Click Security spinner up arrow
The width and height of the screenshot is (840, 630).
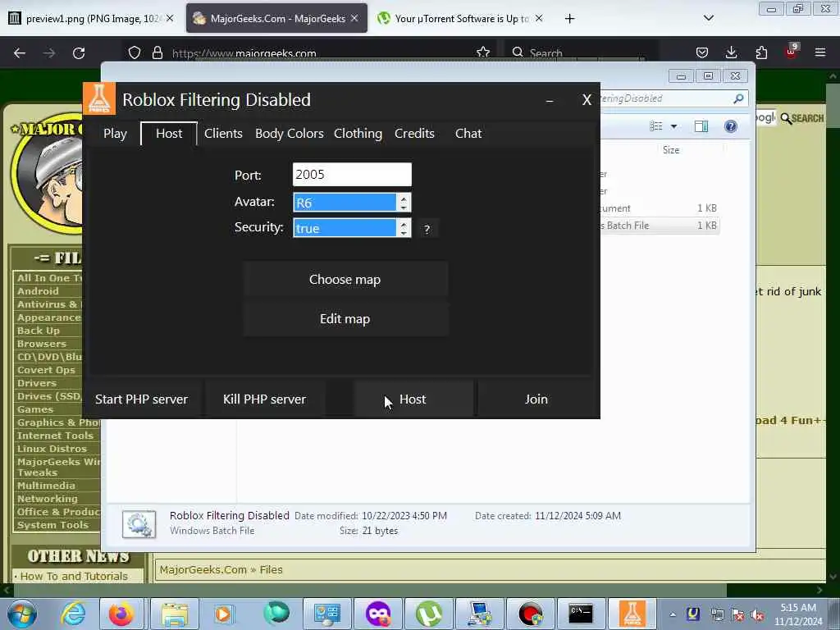404,223
